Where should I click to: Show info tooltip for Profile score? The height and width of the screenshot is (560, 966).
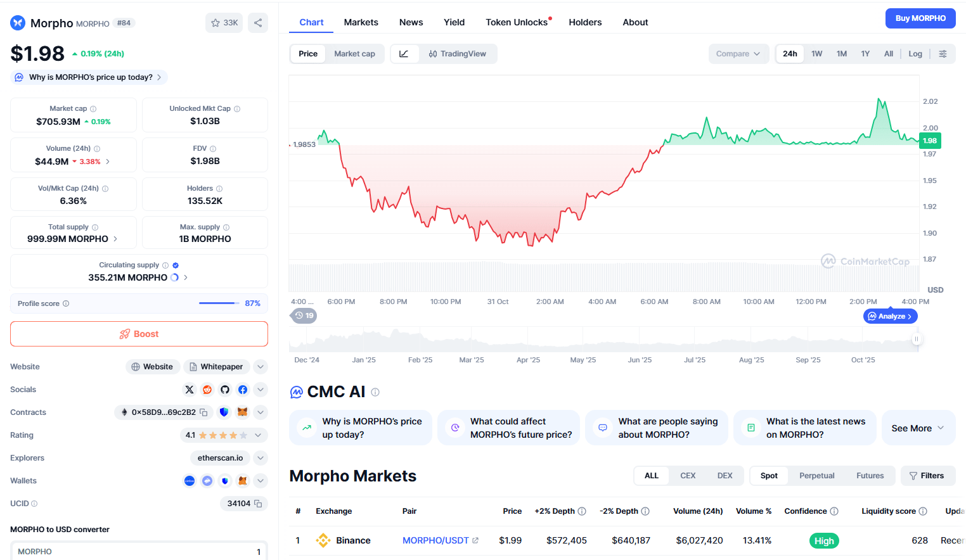[x=66, y=303]
